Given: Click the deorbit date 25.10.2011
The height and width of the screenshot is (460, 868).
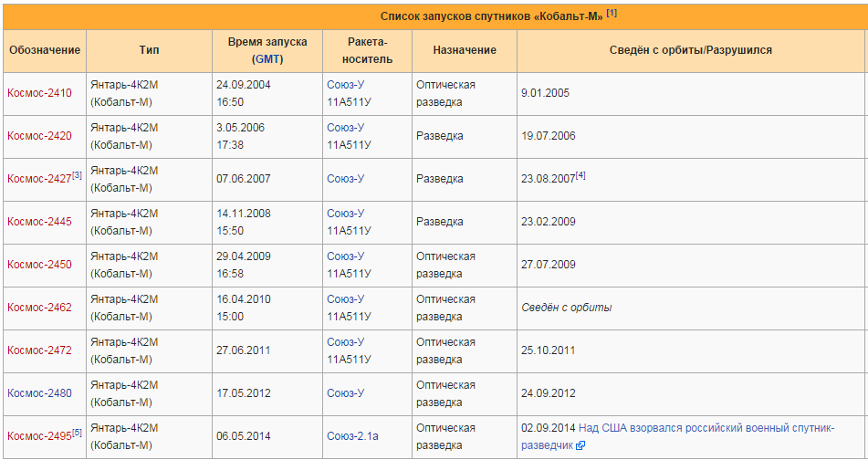Looking at the screenshot, I should tap(548, 350).
